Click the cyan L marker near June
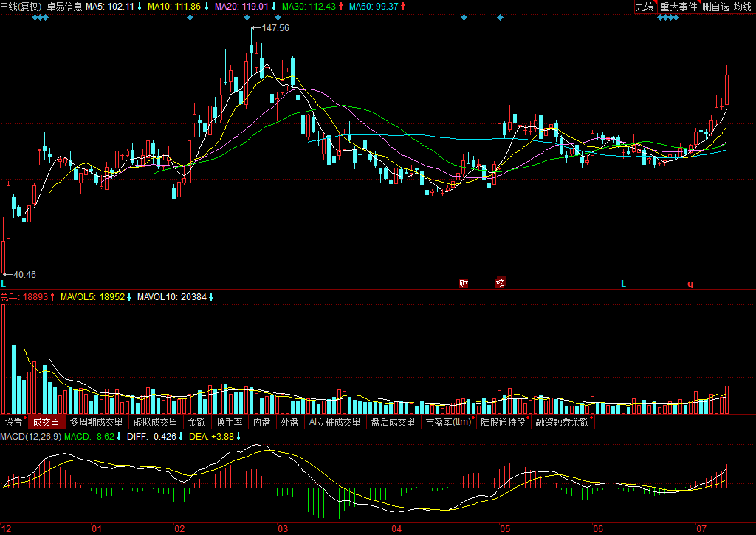Screen dimensions: 756x535 [623, 284]
